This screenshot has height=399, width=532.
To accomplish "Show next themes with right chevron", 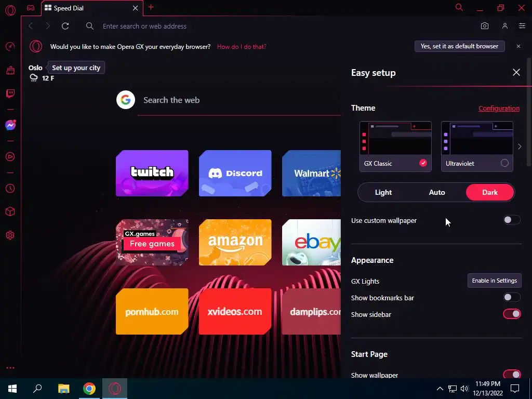I will 520,147.
